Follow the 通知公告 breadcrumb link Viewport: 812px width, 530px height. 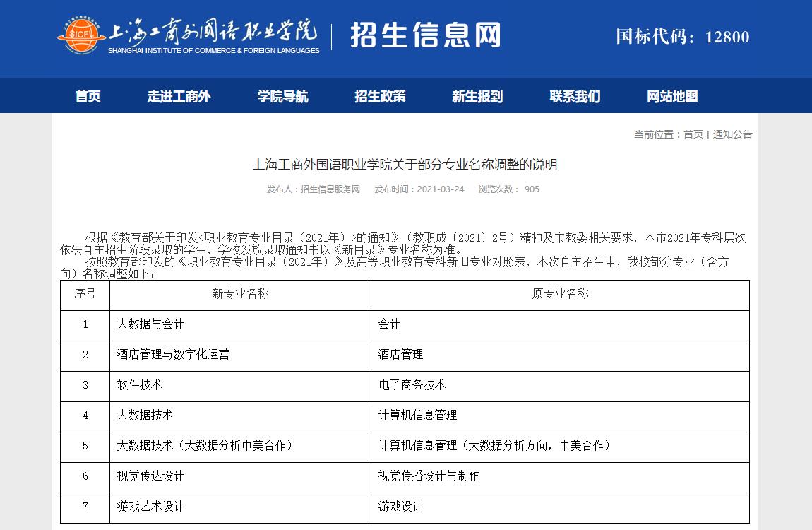732,134
